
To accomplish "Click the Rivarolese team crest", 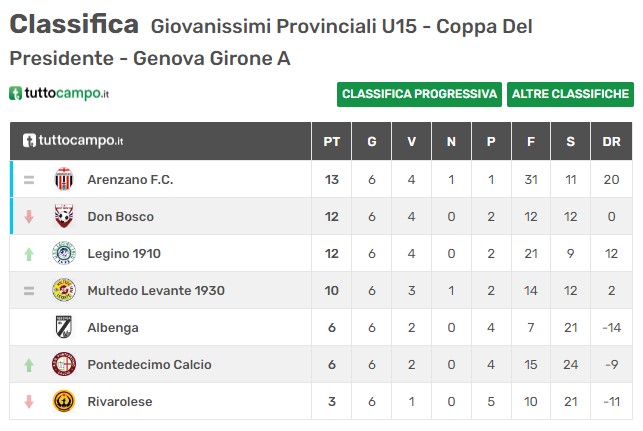I will [64, 401].
